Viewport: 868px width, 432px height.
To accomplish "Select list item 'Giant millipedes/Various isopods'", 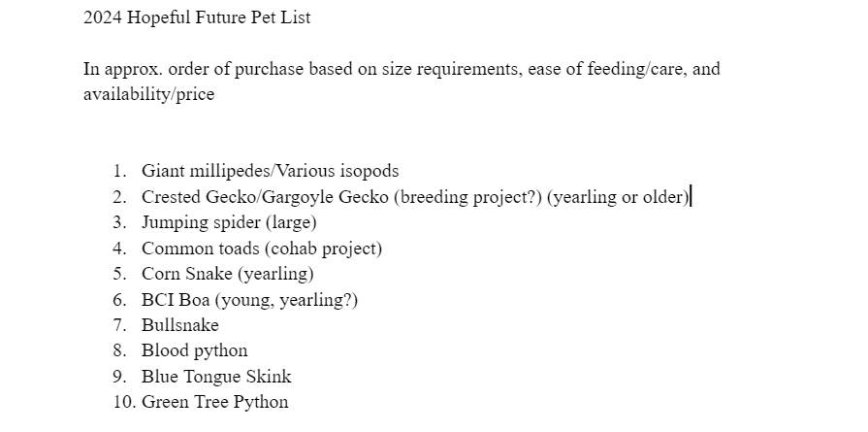I will pyautogui.click(x=271, y=171).
